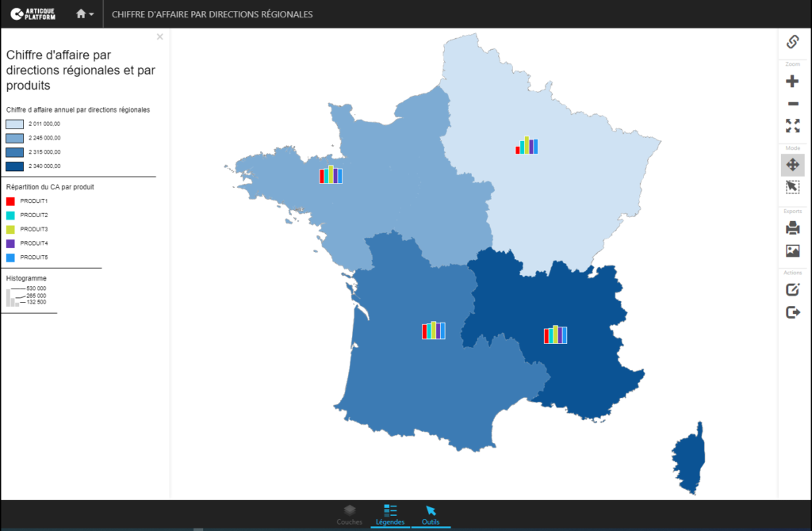Select the pan mode tool
The width and height of the screenshot is (812, 531).
(x=792, y=164)
